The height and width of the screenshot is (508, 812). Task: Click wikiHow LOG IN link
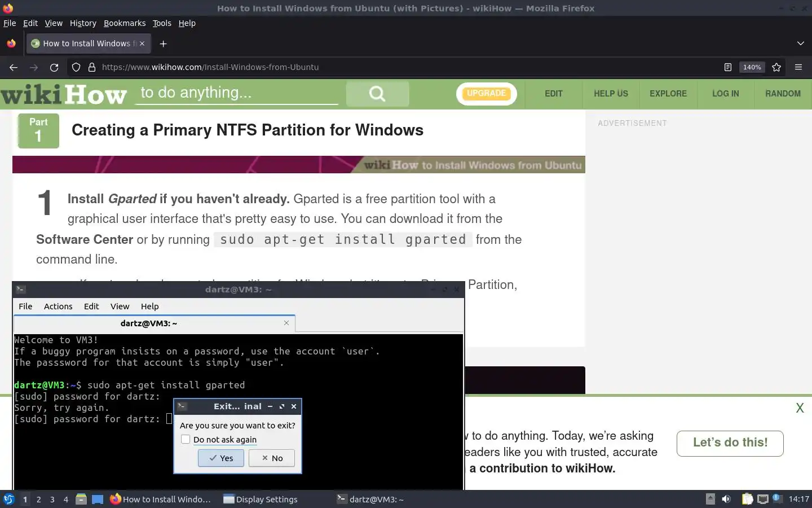click(725, 94)
